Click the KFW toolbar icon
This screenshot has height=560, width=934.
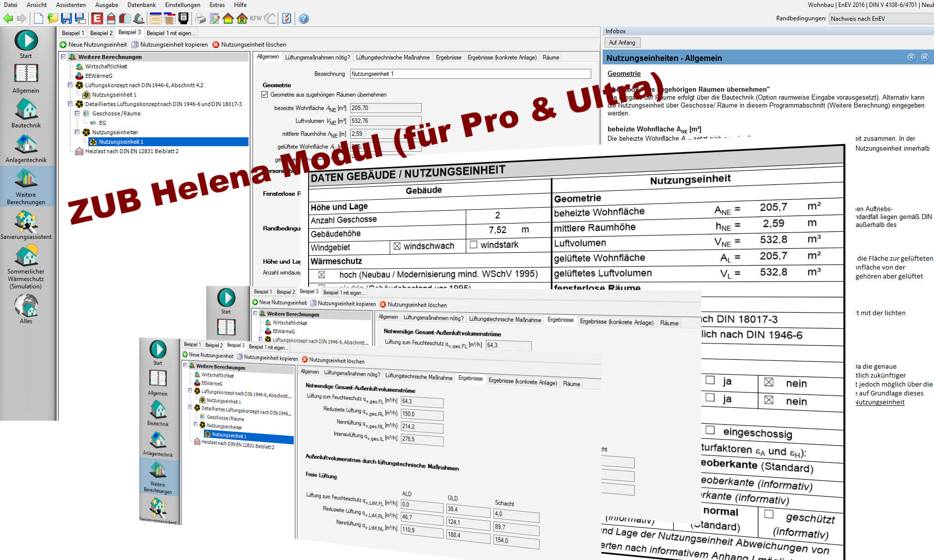[x=255, y=19]
